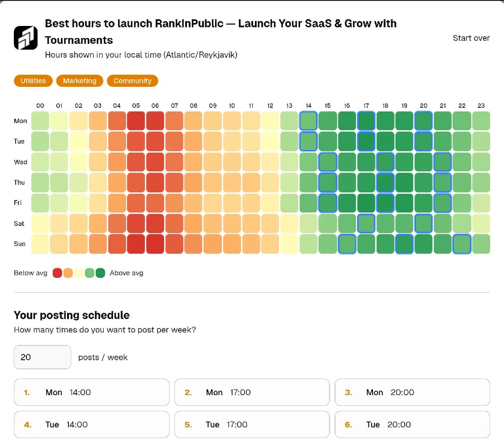
Task: Select the Marketing category tag
Action: click(x=80, y=81)
